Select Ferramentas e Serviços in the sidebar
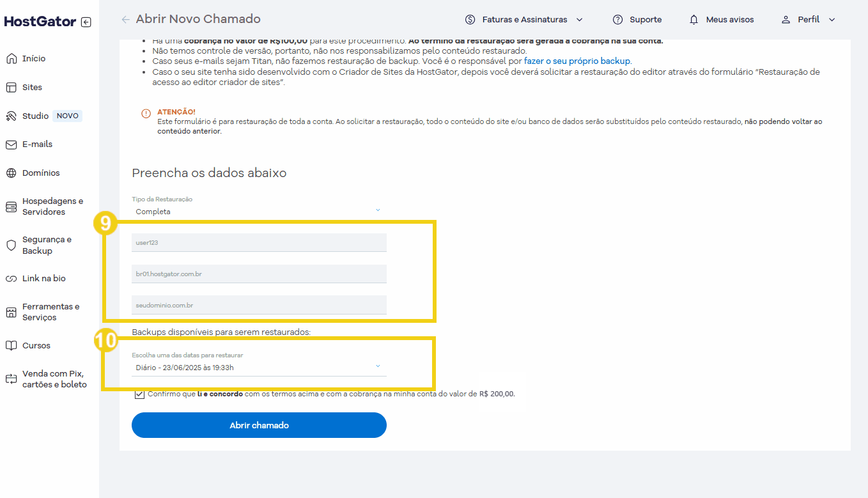The height and width of the screenshot is (498, 868). [x=51, y=312]
